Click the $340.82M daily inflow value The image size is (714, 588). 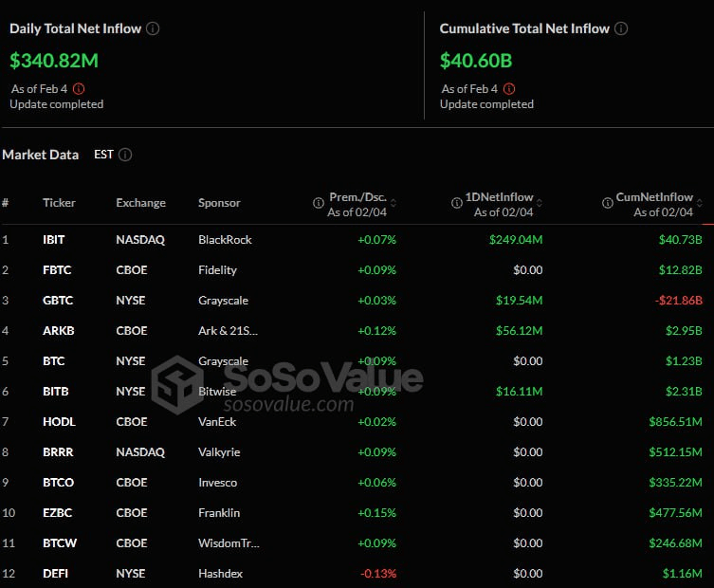[x=54, y=61]
